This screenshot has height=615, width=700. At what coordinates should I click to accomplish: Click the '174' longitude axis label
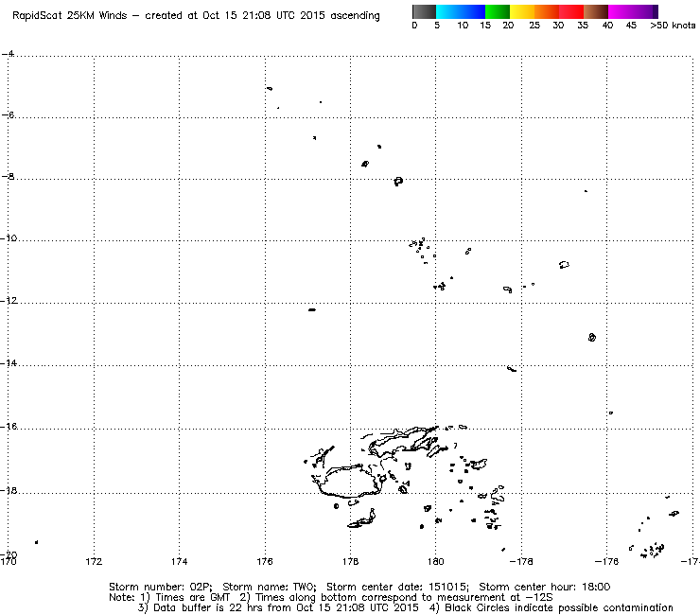coord(179,561)
